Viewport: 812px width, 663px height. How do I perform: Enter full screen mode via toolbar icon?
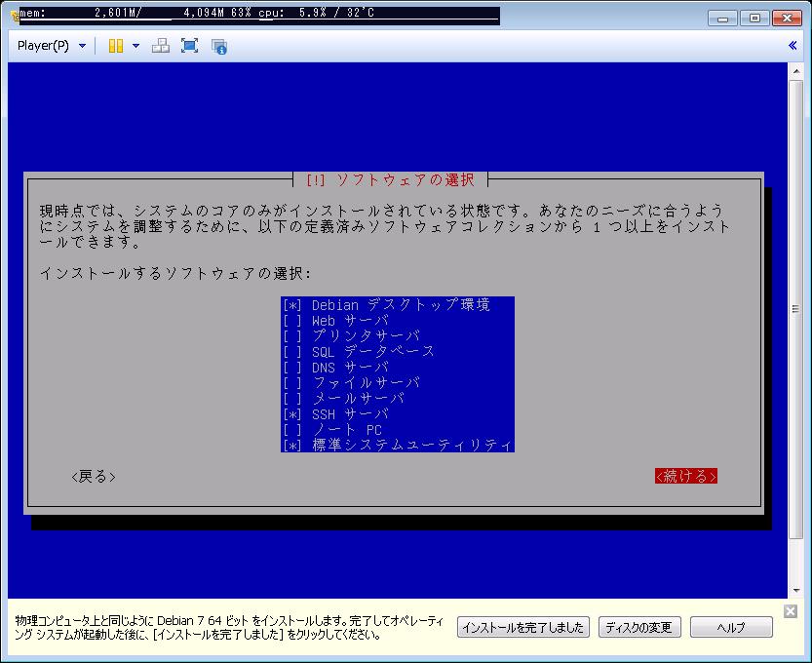tap(189, 46)
